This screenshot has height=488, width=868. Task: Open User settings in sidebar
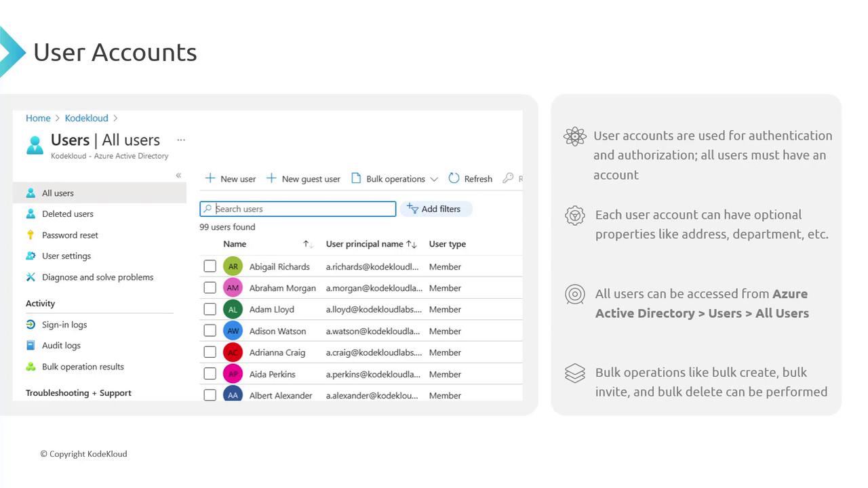pos(66,256)
